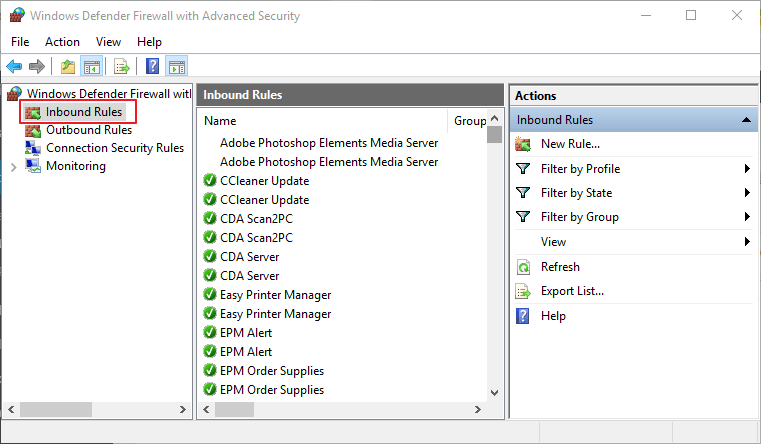
Task: Open the View submenu arrow in Actions
Action: click(x=747, y=241)
